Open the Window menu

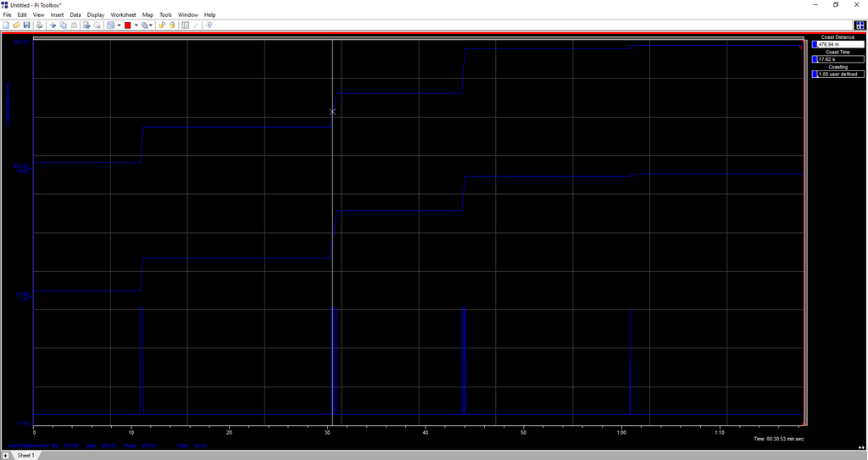(187, 15)
